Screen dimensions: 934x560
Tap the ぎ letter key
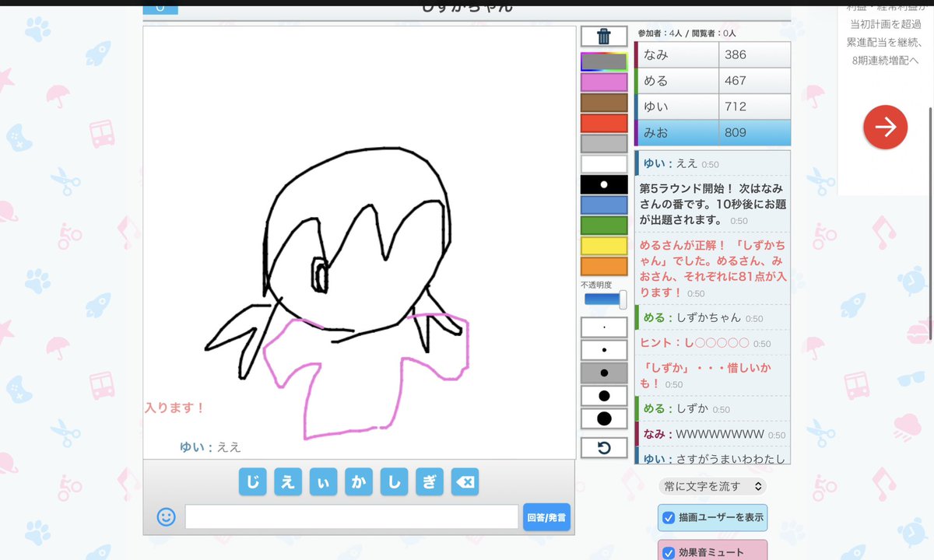[x=430, y=482]
